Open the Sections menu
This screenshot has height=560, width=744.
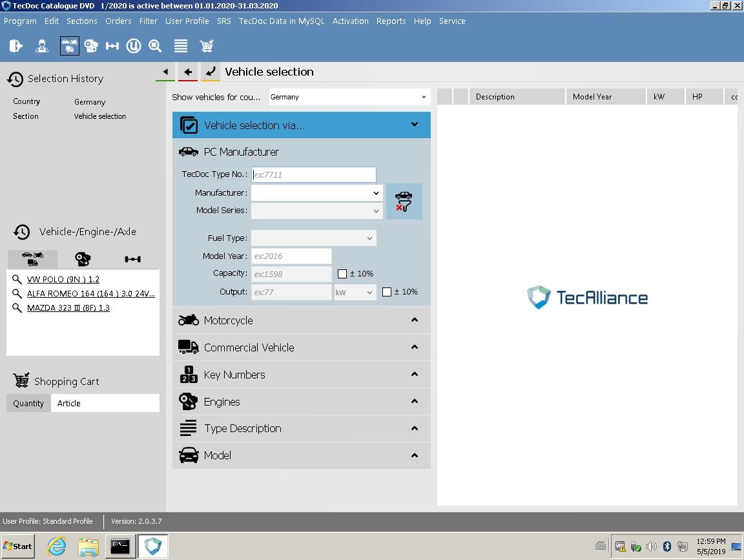tap(81, 21)
